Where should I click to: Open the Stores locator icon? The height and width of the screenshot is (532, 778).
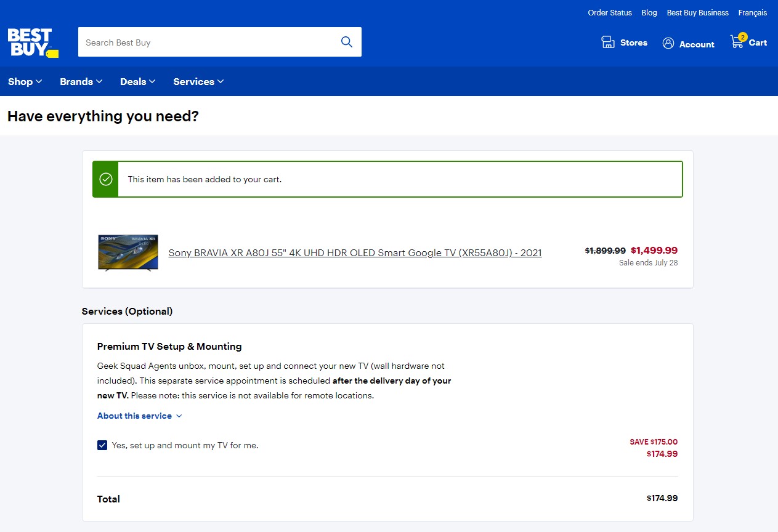[608, 42]
